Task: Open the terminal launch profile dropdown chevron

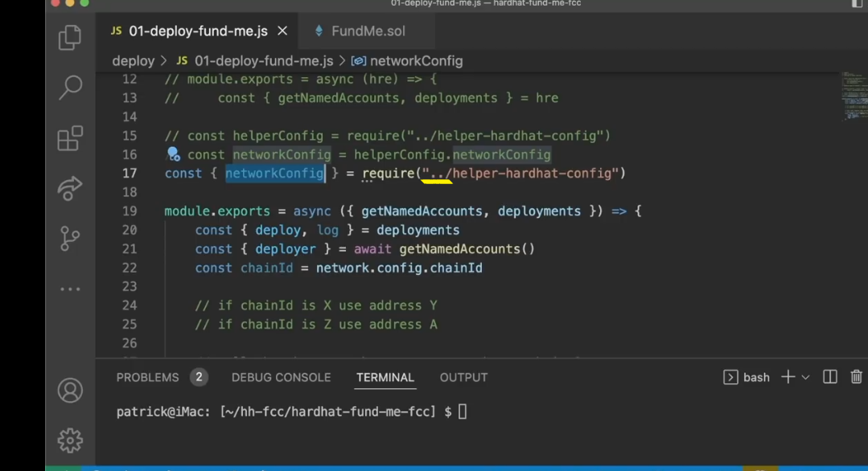Action: 805,377
